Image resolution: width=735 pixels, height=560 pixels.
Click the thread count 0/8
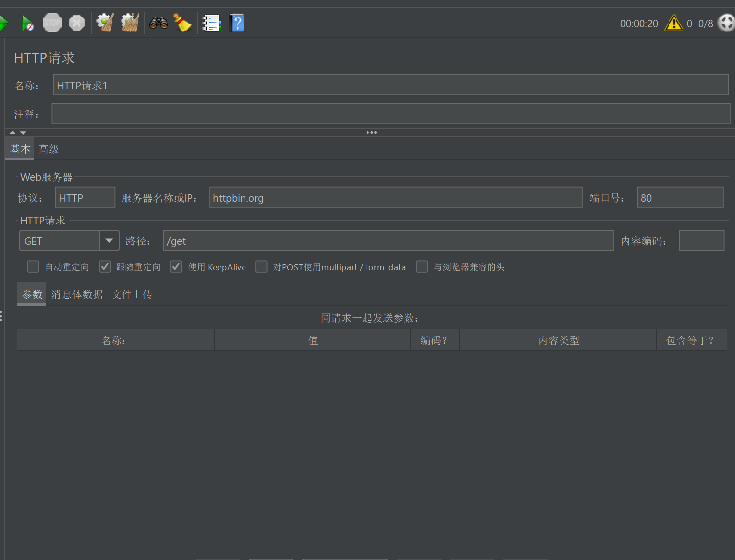pyautogui.click(x=705, y=23)
